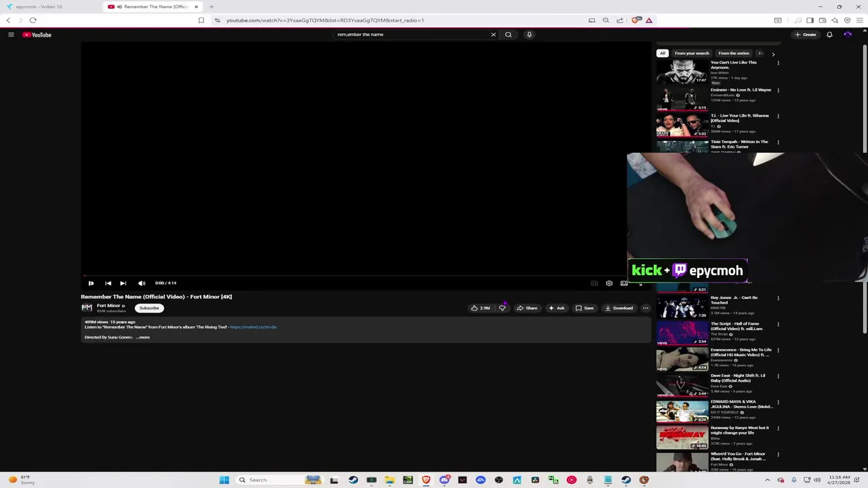Bookmark this page
This screenshot has height=488, width=868.
pyautogui.click(x=201, y=20)
